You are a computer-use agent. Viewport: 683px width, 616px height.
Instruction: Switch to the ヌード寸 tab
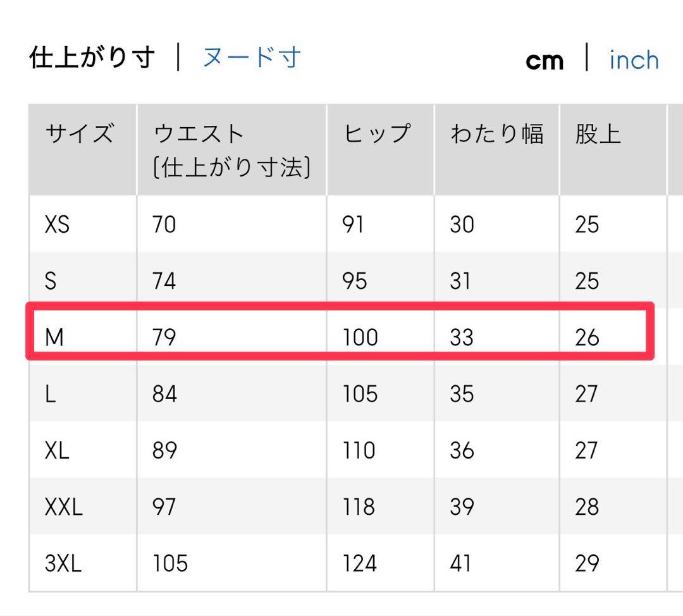tap(251, 58)
